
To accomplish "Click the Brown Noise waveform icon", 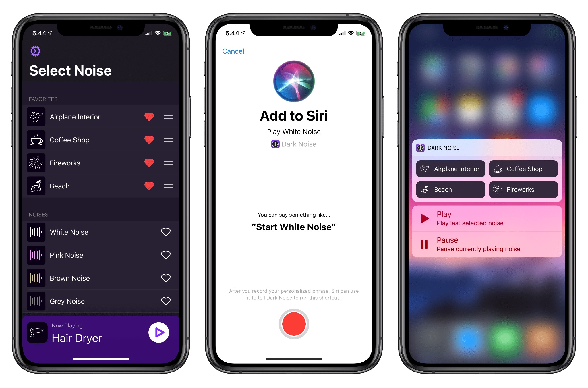I will (x=35, y=278).
